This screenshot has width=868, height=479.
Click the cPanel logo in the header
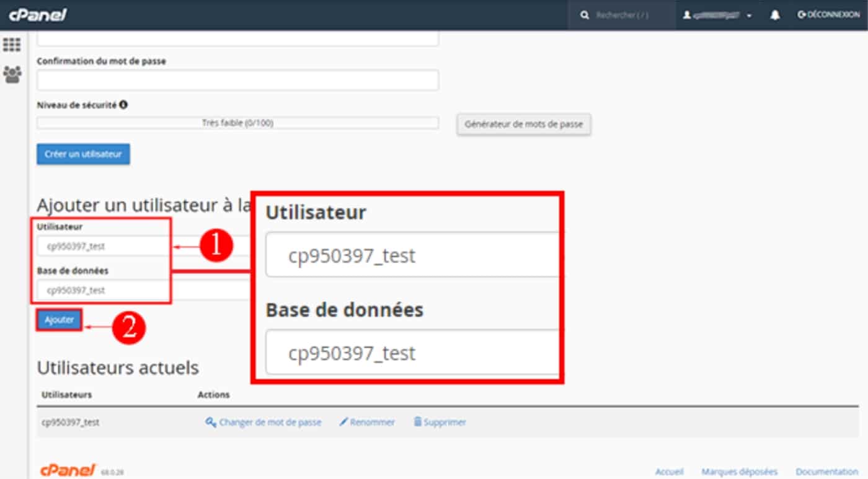38,15
